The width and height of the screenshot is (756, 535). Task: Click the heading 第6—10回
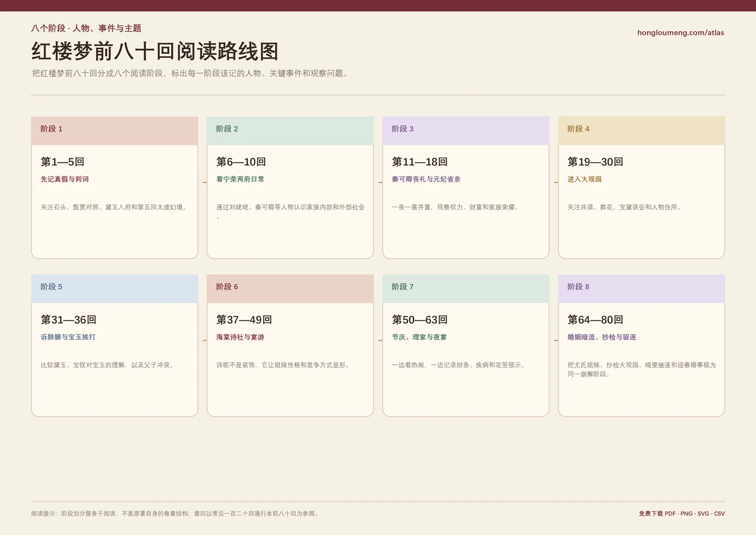241,162
